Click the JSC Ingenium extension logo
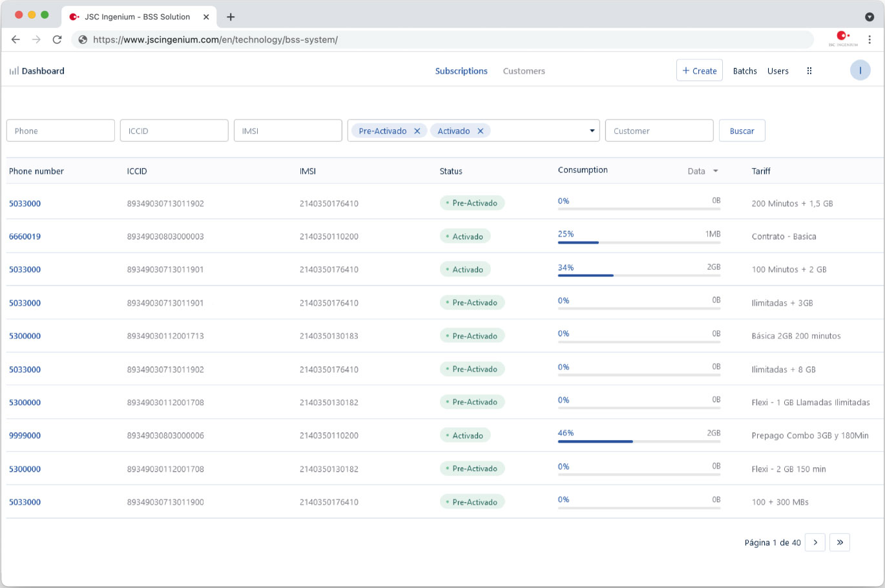 coord(843,38)
